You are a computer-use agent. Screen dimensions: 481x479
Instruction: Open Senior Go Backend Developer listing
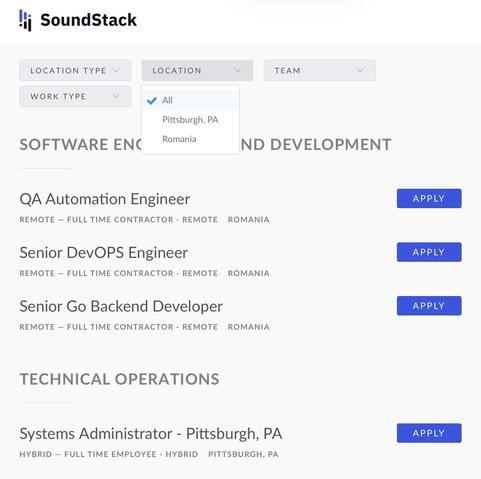point(121,306)
